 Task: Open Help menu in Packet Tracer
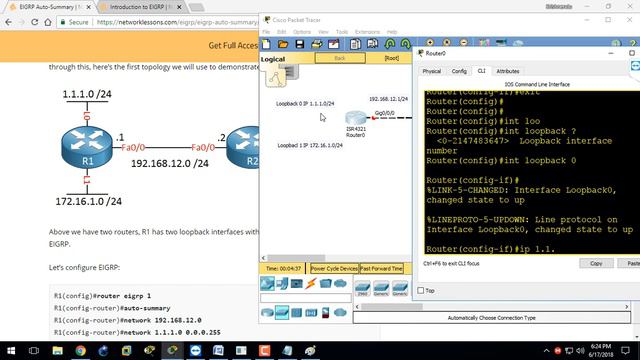tap(392, 32)
